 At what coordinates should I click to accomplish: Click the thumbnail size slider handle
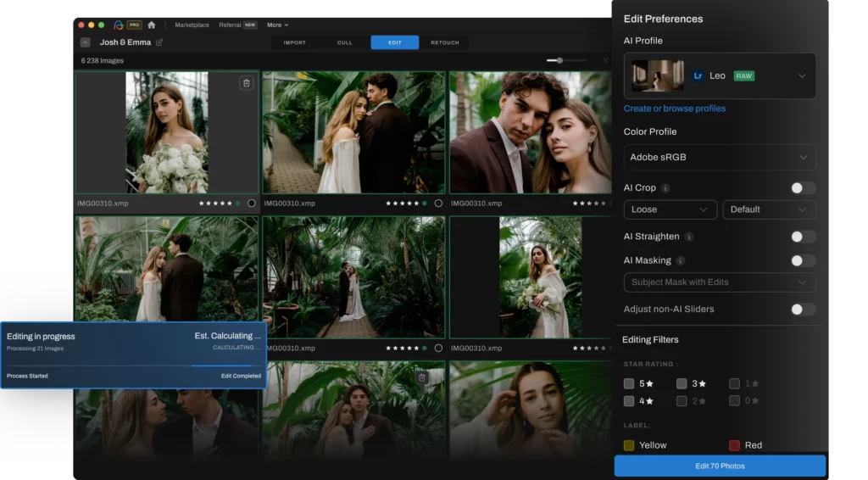pyautogui.click(x=559, y=60)
